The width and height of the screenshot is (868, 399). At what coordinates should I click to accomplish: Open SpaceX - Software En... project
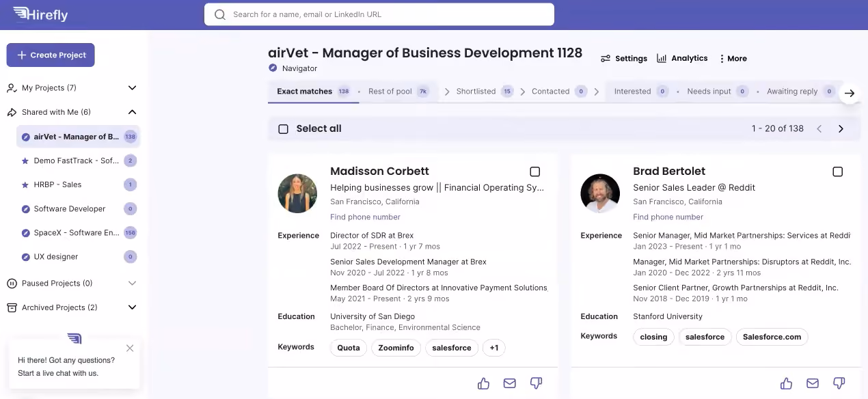click(x=78, y=233)
